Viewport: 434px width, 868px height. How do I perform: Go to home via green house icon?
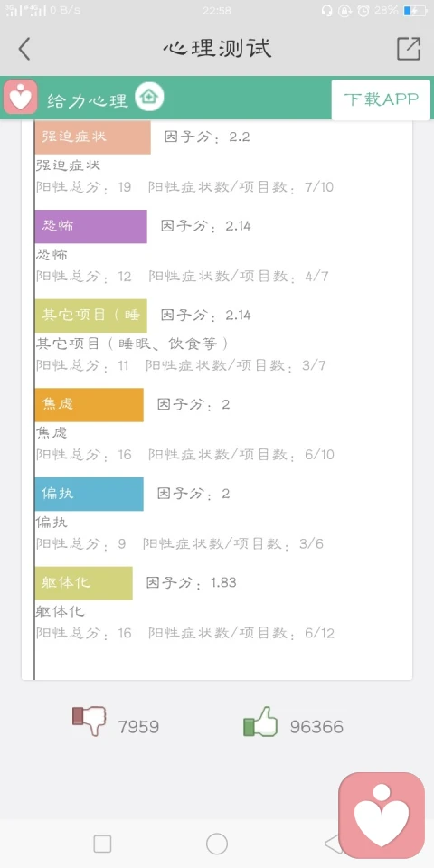(149, 98)
